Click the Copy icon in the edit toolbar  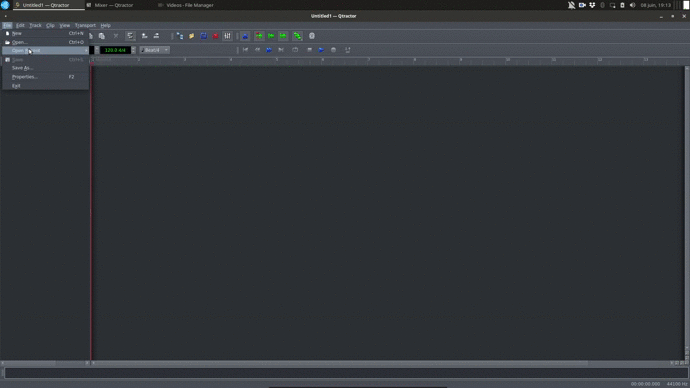point(91,36)
